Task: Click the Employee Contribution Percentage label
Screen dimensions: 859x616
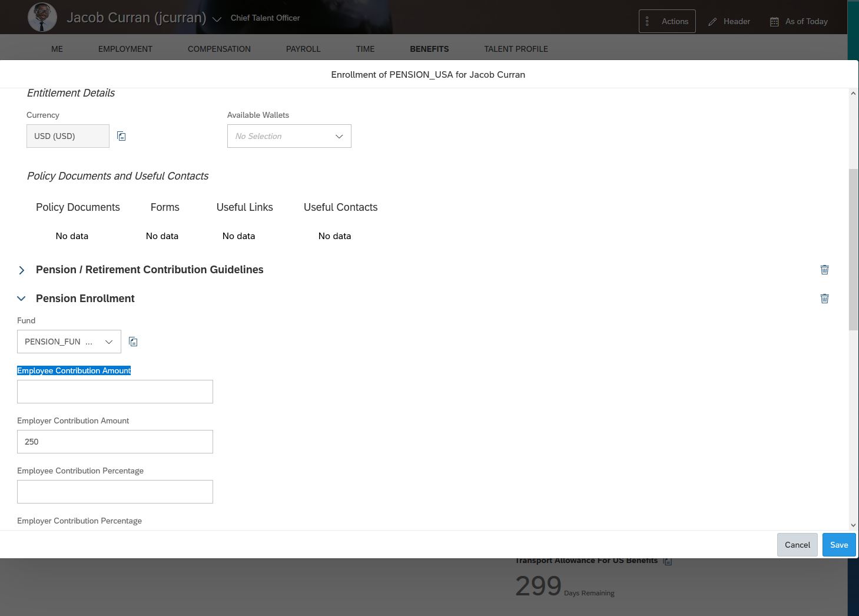Action: click(x=80, y=471)
